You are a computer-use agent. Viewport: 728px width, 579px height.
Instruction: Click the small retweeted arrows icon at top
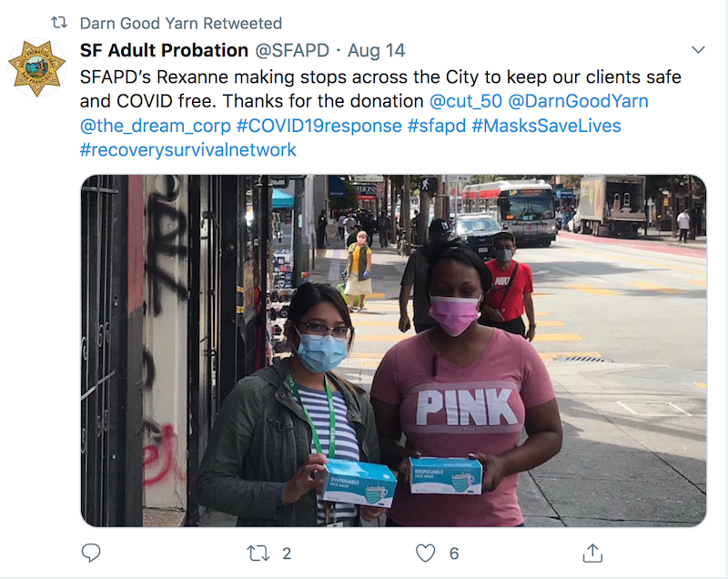click(x=59, y=22)
